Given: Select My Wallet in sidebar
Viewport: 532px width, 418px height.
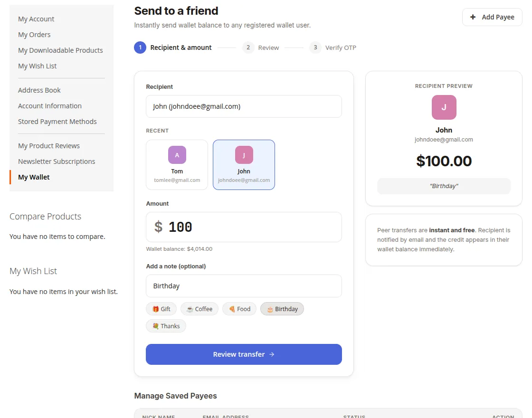Looking at the screenshot, I should (x=34, y=177).
